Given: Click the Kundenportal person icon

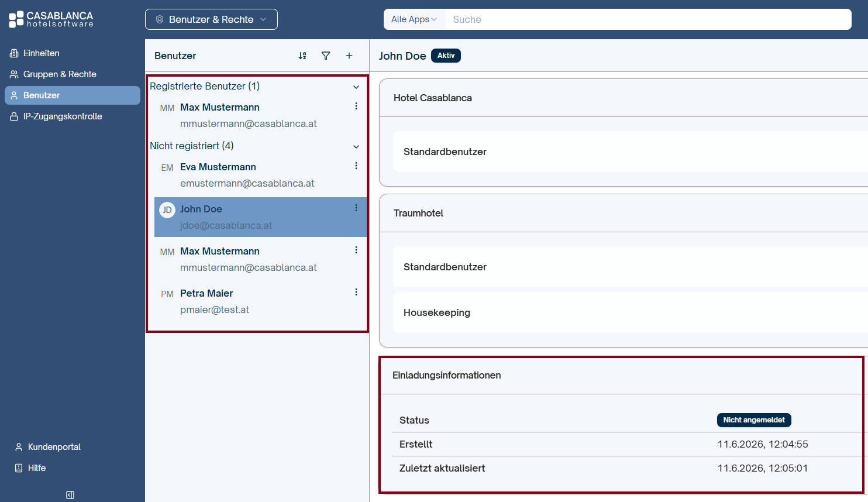Looking at the screenshot, I should pyautogui.click(x=19, y=447).
